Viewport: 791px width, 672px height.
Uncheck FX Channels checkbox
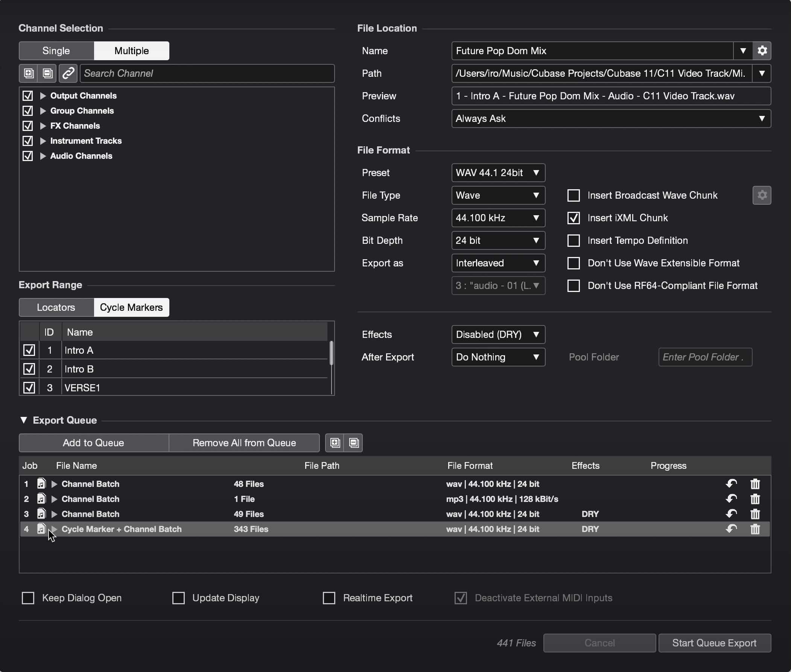coord(28,126)
